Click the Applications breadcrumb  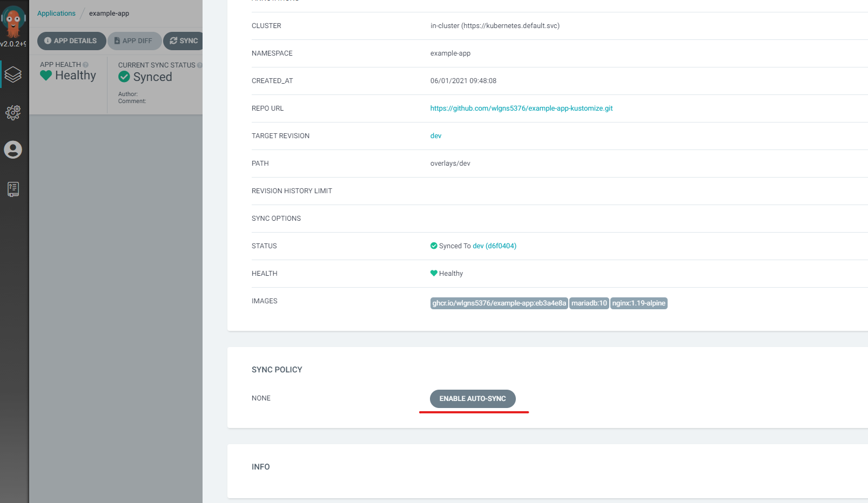coord(56,13)
